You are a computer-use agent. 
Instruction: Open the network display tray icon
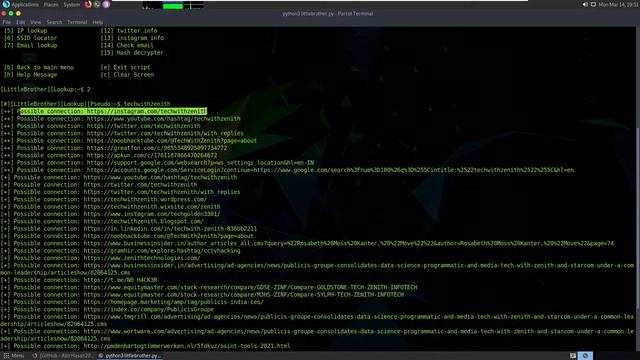pyautogui.click(x=593, y=4)
